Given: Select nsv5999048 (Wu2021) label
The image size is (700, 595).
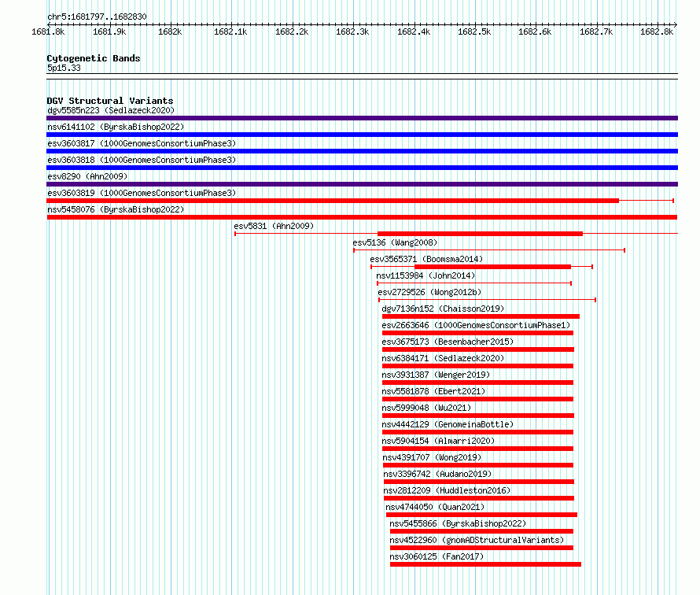Looking at the screenshot, I should point(426,408).
